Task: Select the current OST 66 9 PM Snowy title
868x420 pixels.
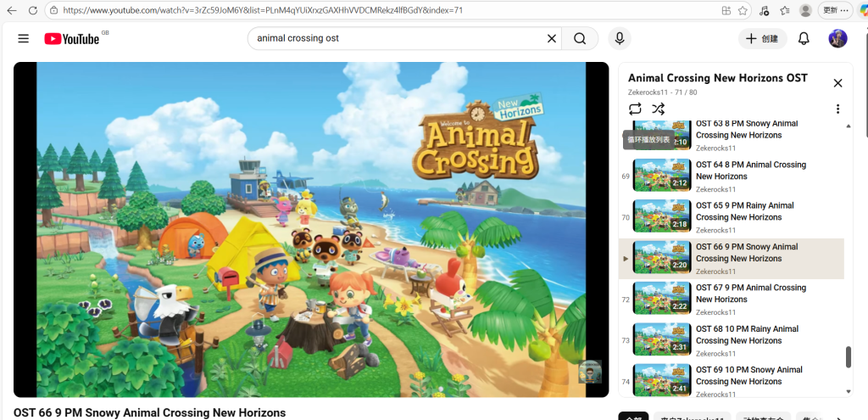Action: (747, 253)
